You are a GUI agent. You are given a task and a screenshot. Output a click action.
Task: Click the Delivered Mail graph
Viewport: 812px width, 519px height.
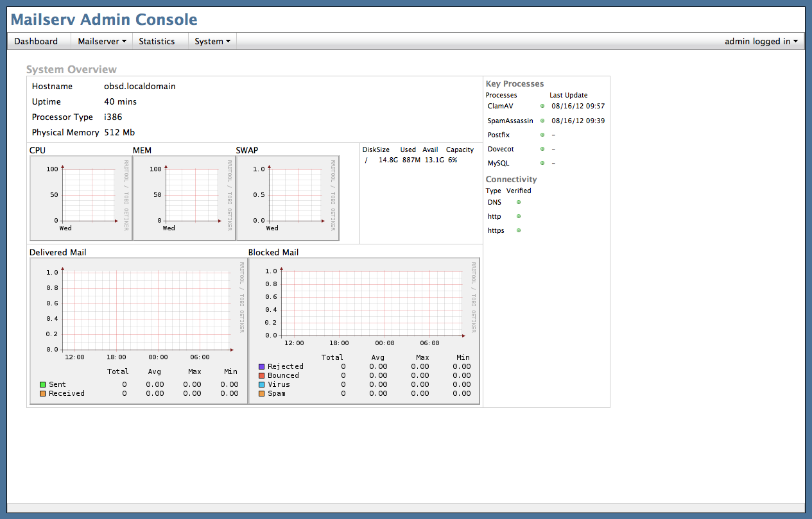click(139, 331)
